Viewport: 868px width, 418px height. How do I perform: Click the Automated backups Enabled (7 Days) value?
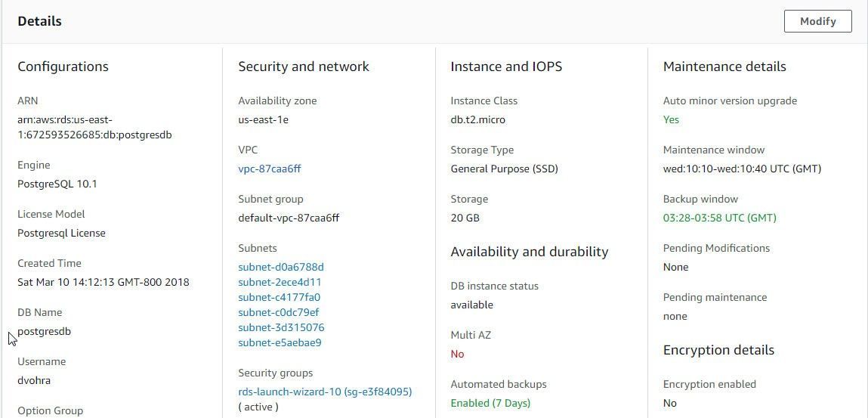pyautogui.click(x=490, y=403)
